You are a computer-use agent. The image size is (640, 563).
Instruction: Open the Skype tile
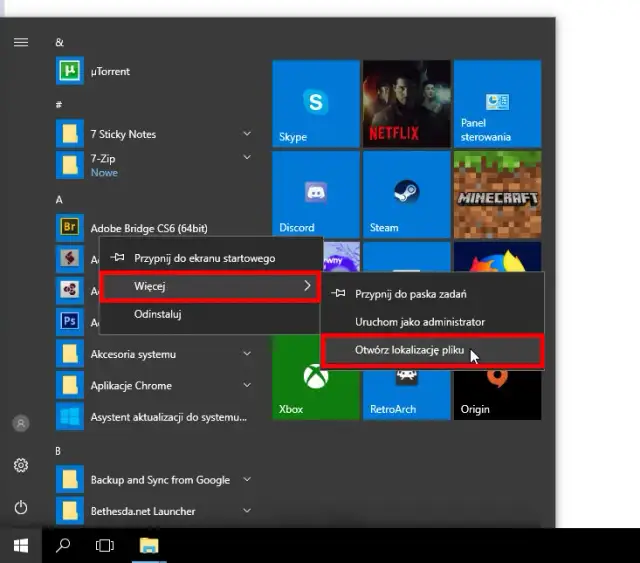click(x=316, y=104)
